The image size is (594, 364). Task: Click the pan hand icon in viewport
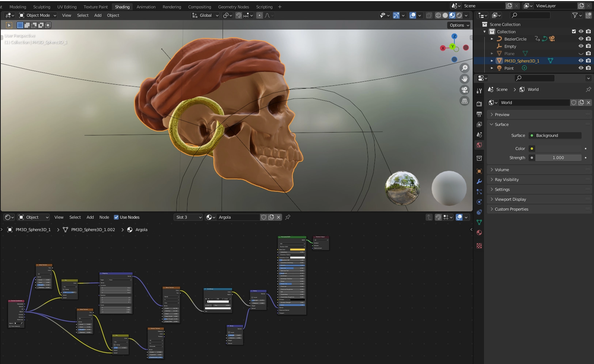pyautogui.click(x=465, y=79)
